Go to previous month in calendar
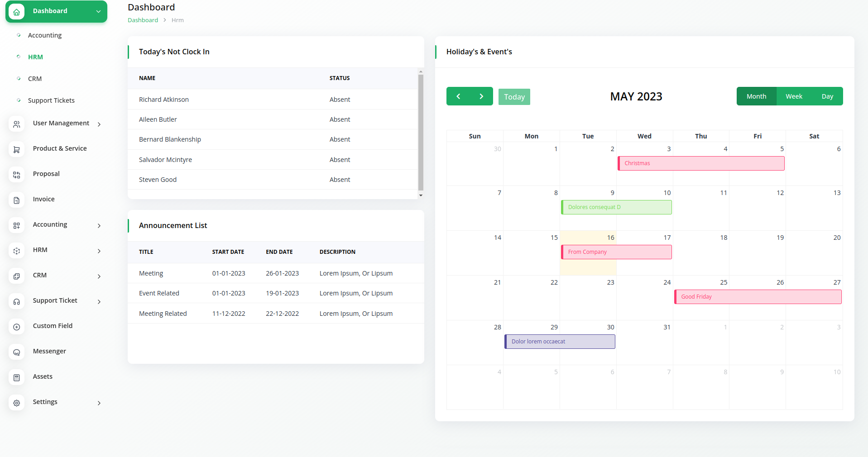Image resolution: width=868 pixels, height=457 pixels. click(x=458, y=96)
